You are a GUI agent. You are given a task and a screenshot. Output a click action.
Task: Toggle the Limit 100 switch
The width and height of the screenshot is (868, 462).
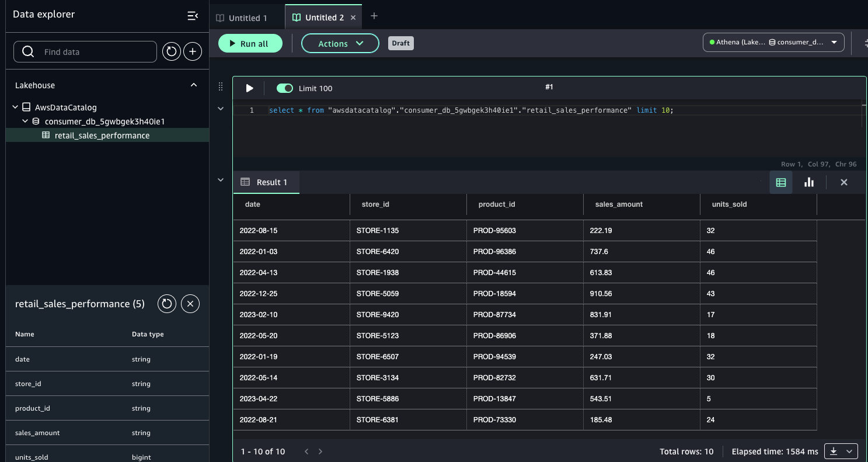point(285,88)
